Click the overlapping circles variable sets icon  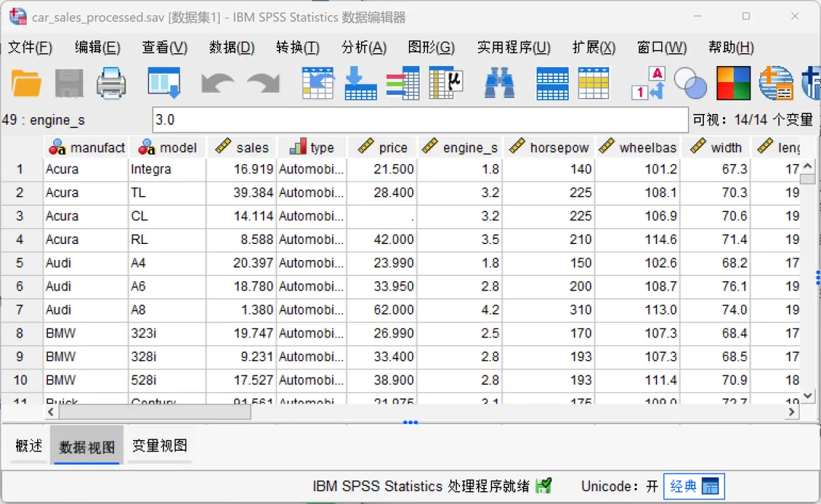point(690,83)
